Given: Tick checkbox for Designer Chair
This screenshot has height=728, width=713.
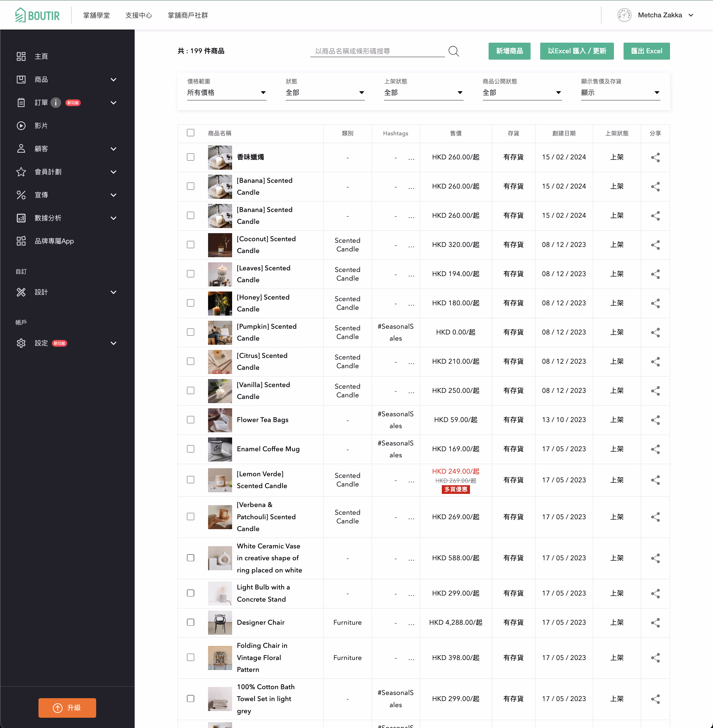Looking at the screenshot, I should tap(191, 622).
